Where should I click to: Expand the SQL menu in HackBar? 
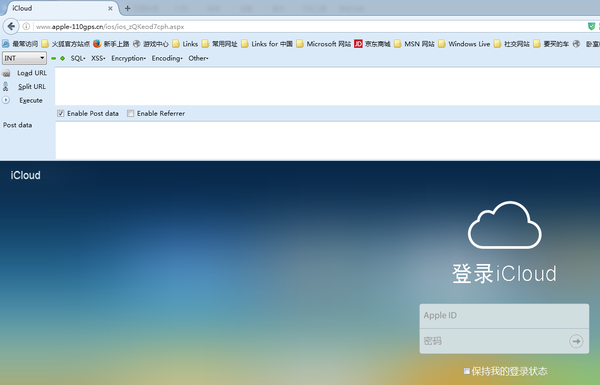point(78,58)
